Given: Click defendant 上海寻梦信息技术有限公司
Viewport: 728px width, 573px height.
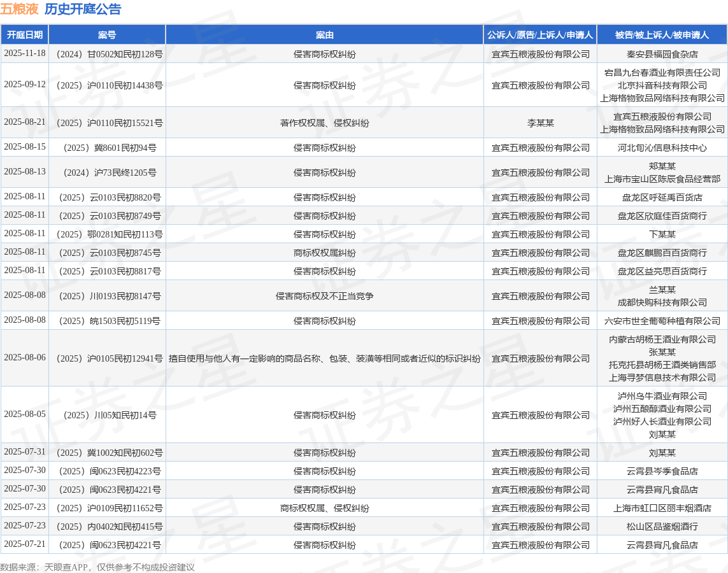Looking at the screenshot, I should click(662, 378).
